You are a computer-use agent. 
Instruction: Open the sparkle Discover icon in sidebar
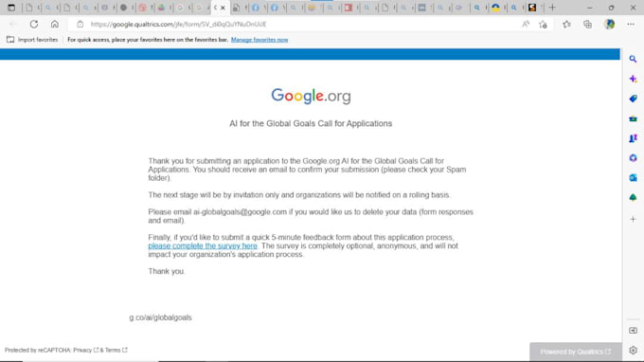point(633,79)
